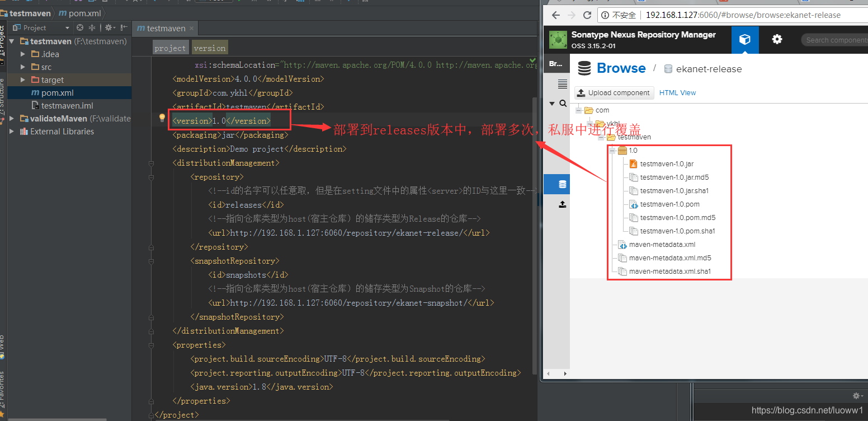The height and width of the screenshot is (421, 868).
Task: Click the scroll-from-source target icon in Project panel
Action: (x=80, y=27)
